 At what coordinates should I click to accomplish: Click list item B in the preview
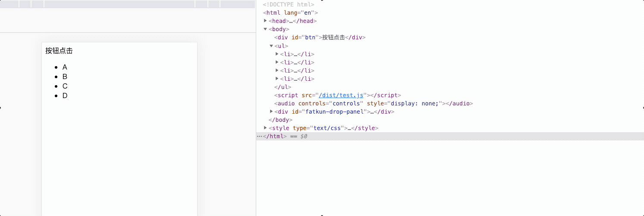(65, 77)
